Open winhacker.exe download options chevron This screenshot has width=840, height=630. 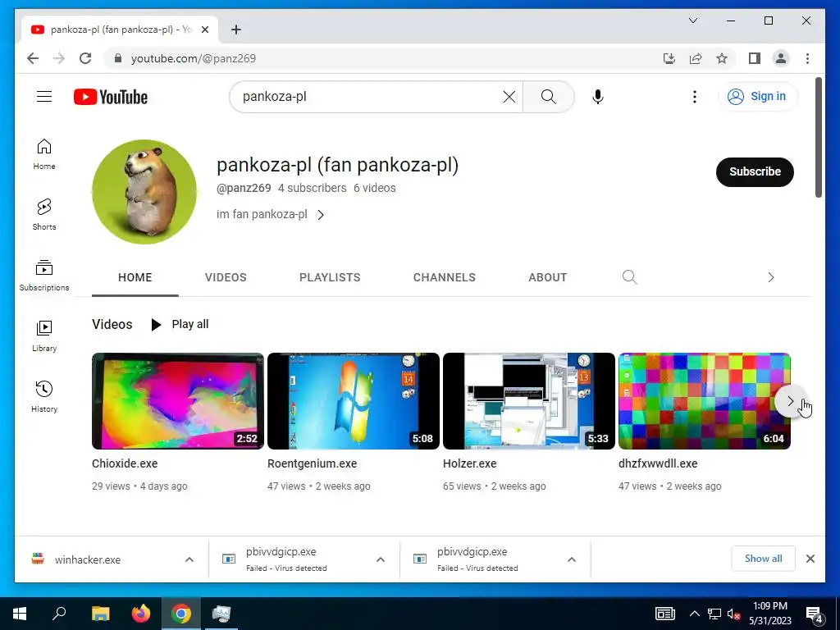(x=189, y=559)
